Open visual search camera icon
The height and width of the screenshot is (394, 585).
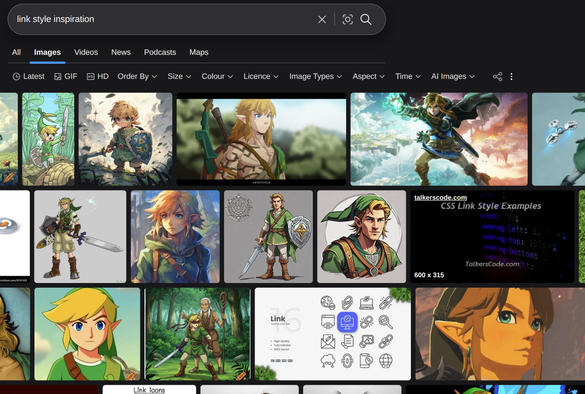pyautogui.click(x=347, y=19)
